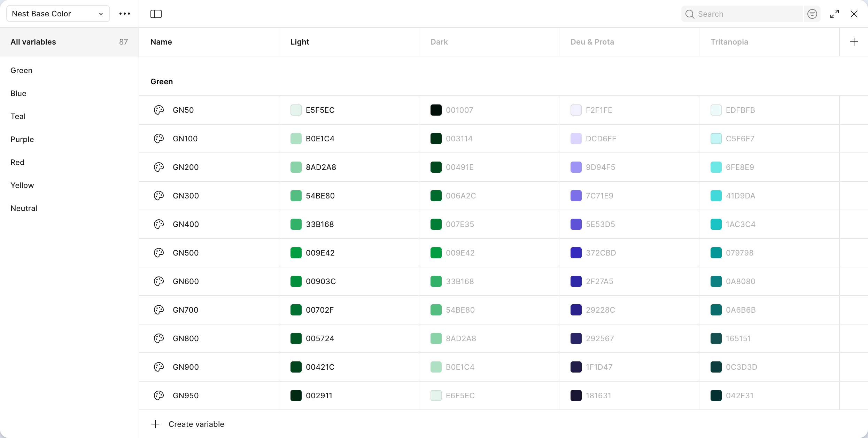Click the palette icon for GN200
Viewport: 868px width, 438px height.
click(159, 167)
